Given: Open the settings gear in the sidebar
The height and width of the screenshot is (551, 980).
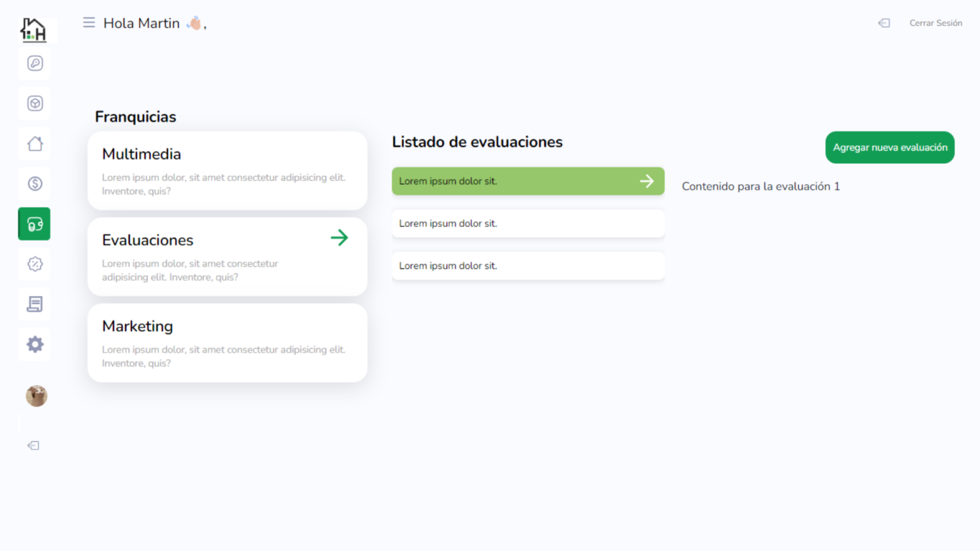Looking at the screenshot, I should click(x=34, y=344).
